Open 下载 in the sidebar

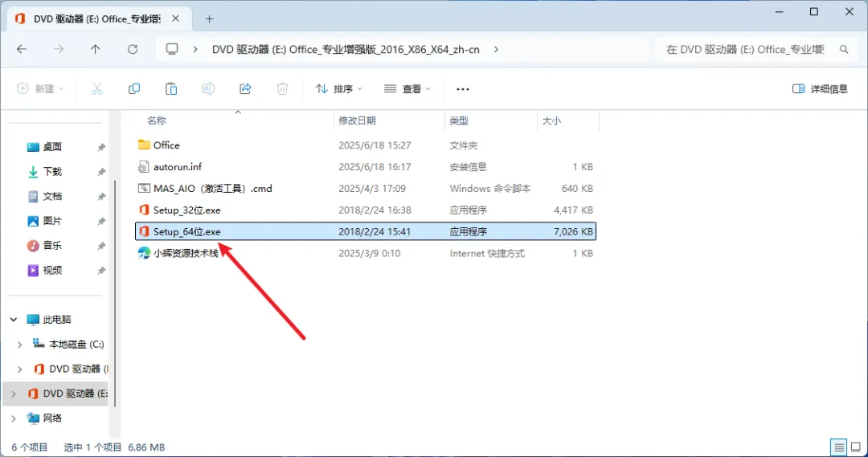(x=52, y=172)
